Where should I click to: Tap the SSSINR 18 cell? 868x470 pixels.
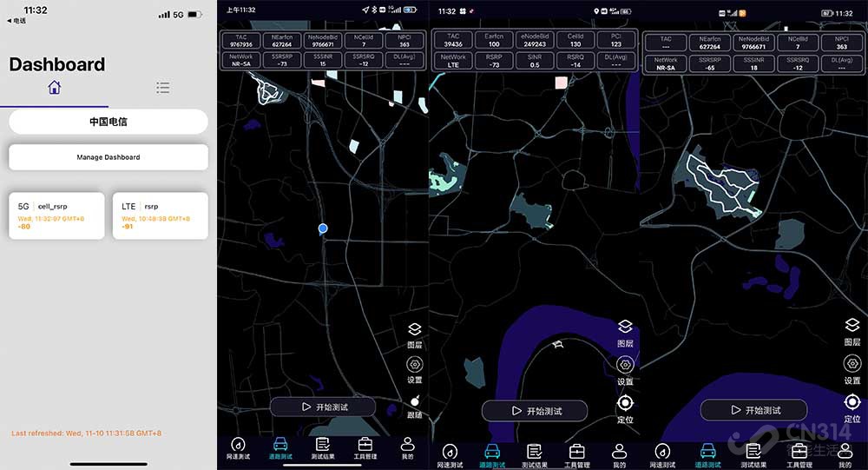(753, 63)
